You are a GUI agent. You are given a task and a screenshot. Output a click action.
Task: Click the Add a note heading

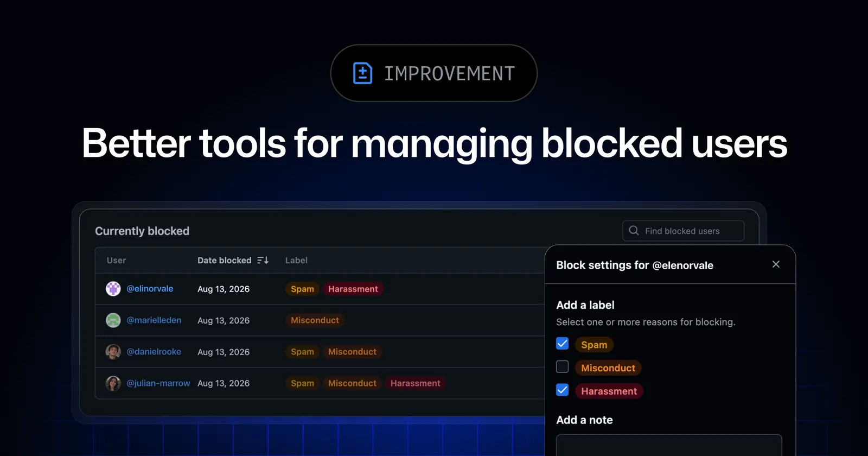pyautogui.click(x=584, y=420)
